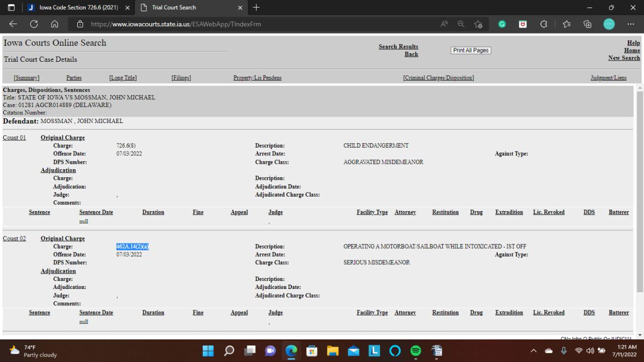Open Task View on the taskbar

click(250, 351)
